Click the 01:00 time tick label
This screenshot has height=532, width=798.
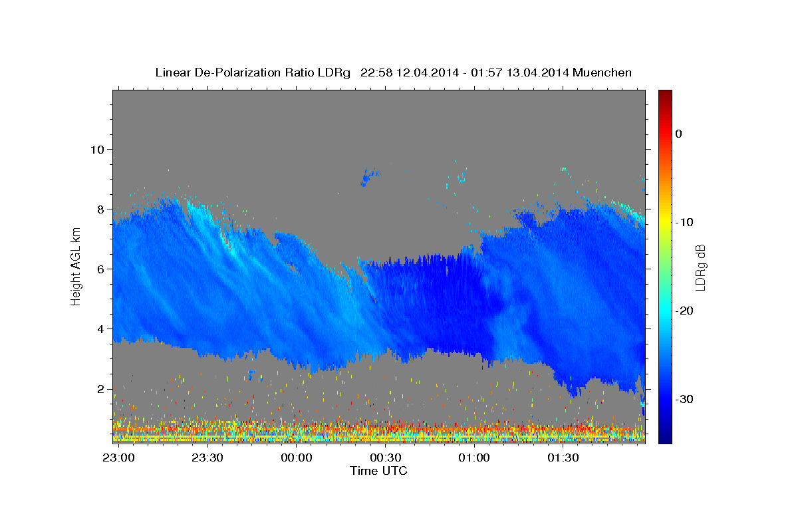474,458
